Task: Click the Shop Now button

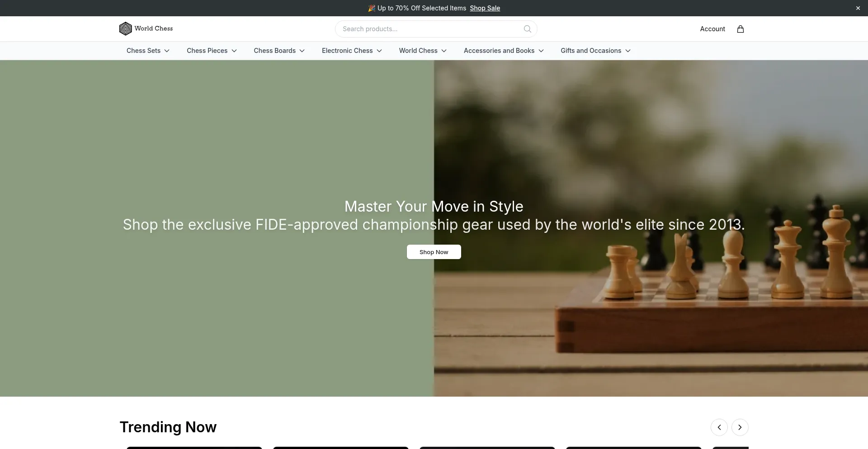Action: tap(434, 252)
